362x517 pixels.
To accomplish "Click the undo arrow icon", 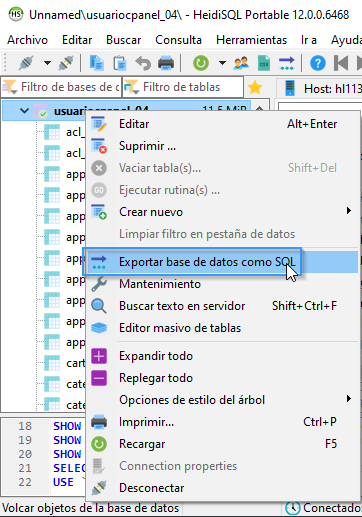I will (143, 63).
